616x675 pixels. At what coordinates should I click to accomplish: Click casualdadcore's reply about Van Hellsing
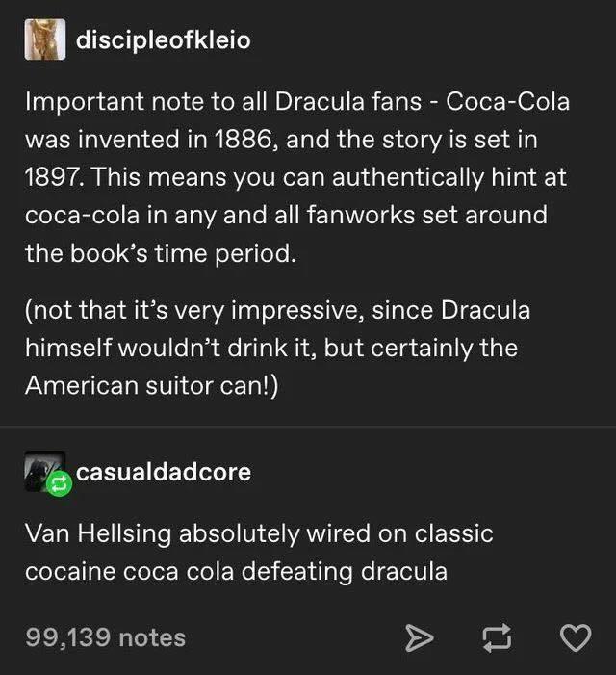tap(260, 552)
